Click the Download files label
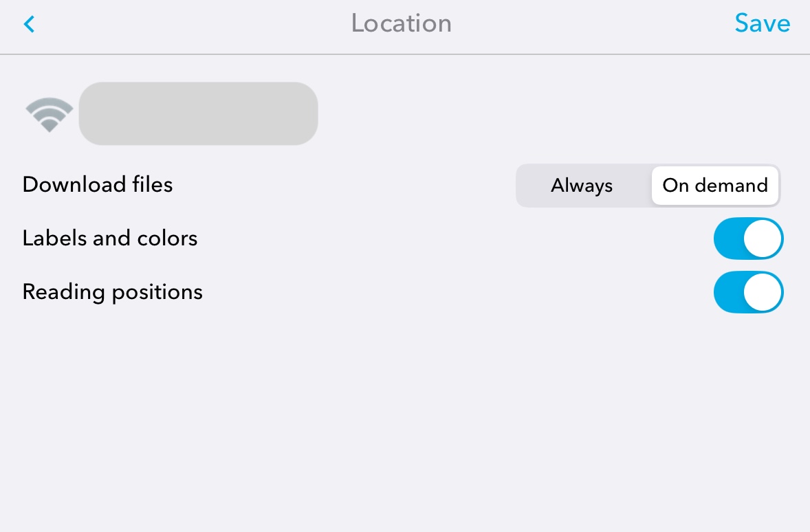The width and height of the screenshot is (810, 532). coord(98,185)
